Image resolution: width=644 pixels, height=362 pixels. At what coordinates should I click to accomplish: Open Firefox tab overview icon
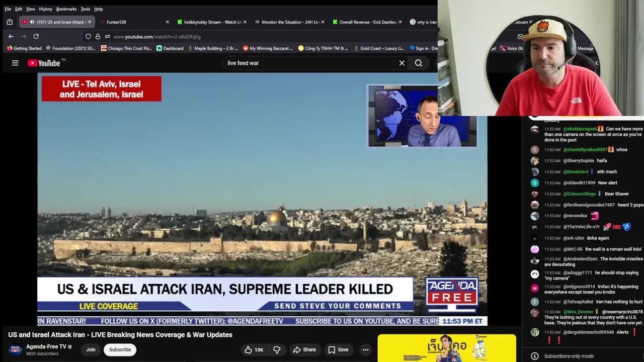[9, 22]
